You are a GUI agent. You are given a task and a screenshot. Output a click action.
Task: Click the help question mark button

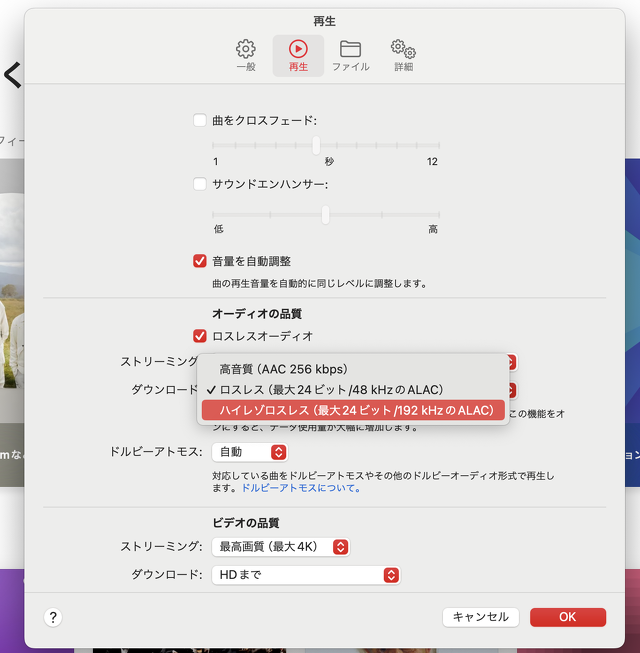pos(53,617)
